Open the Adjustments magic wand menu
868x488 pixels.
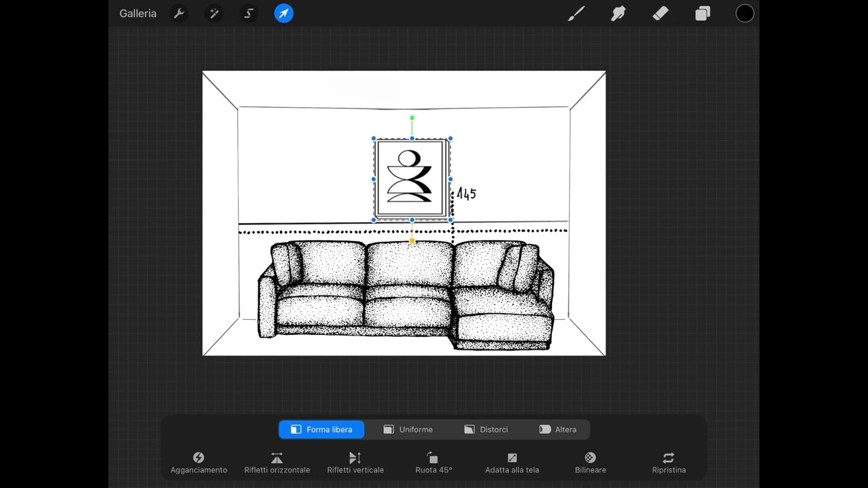pos(214,14)
